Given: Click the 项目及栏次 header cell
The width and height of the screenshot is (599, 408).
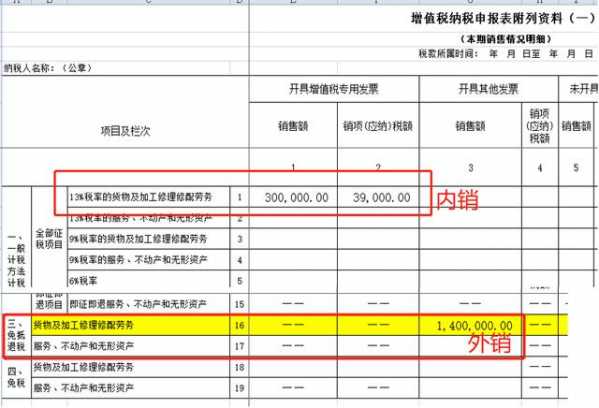Looking at the screenshot, I should pyautogui.click(x=125, y=131).
